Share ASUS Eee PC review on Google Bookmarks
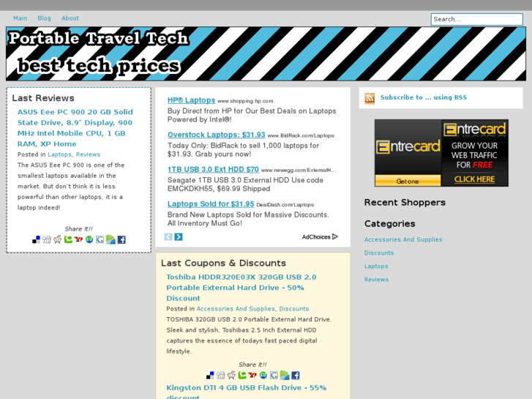Image resolution: width=532 pixels, height=399 pixels. coord(100,239)
